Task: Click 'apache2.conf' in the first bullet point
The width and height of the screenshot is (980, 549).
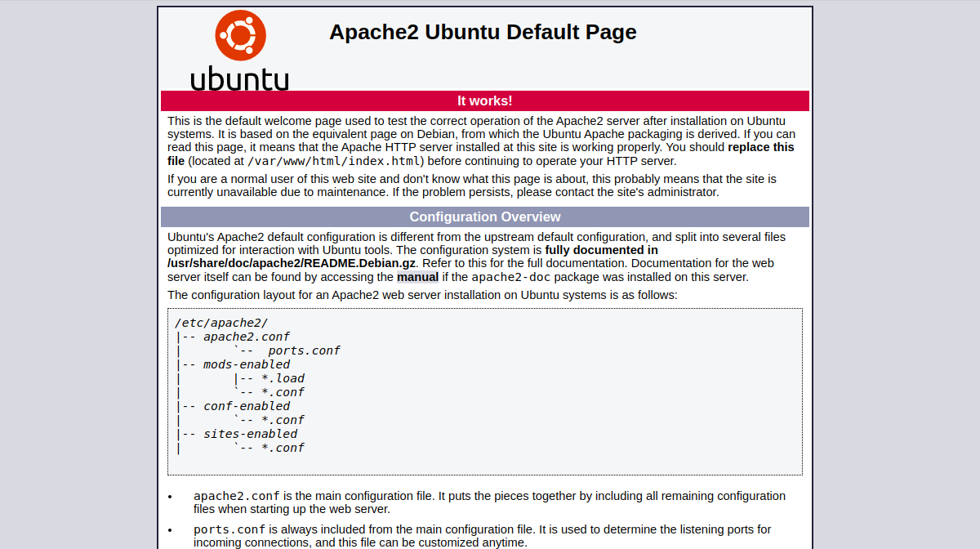Action: click(x=237, y=496)
